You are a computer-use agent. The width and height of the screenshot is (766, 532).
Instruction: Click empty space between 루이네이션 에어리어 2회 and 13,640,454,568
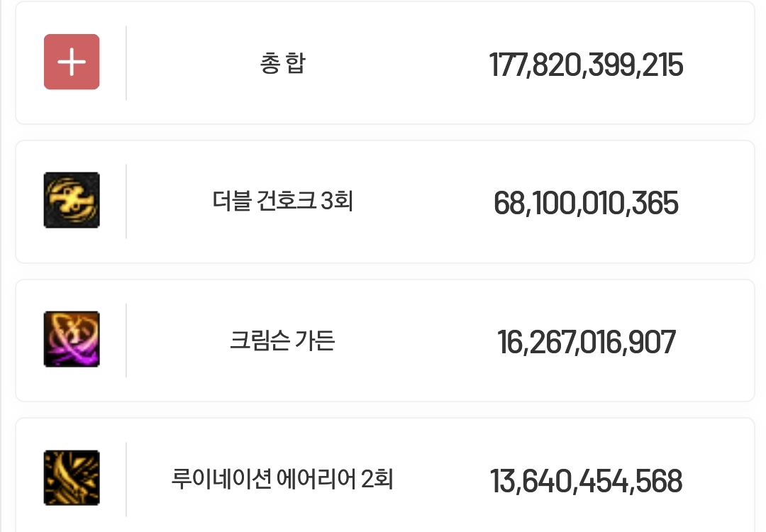pyautogui.click(x=442, y=480)
